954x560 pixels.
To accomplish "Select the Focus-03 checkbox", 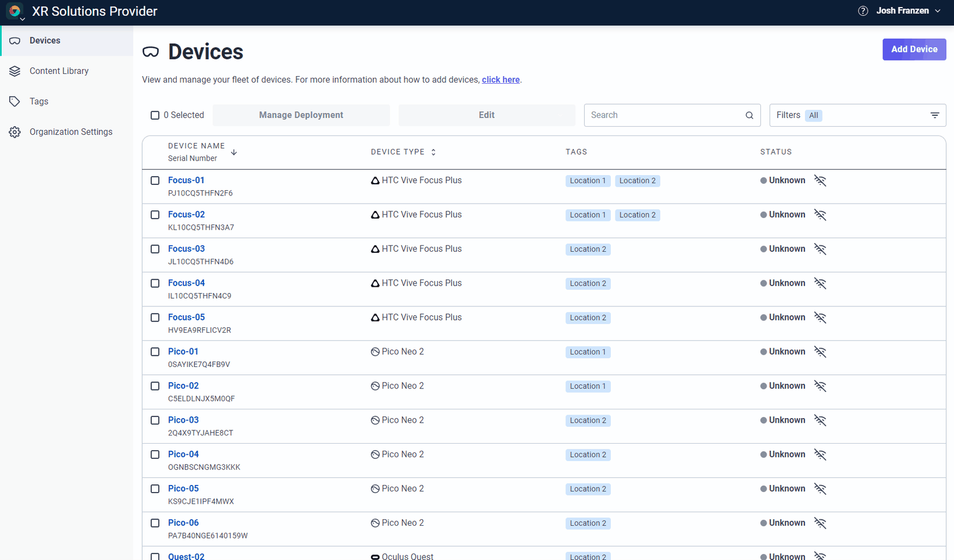I will pos(155,249).
